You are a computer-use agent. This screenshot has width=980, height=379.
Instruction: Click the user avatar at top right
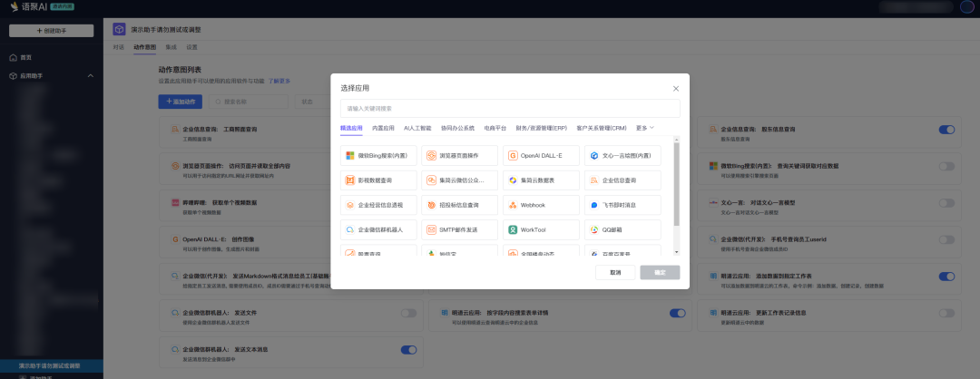pos(967,7)
